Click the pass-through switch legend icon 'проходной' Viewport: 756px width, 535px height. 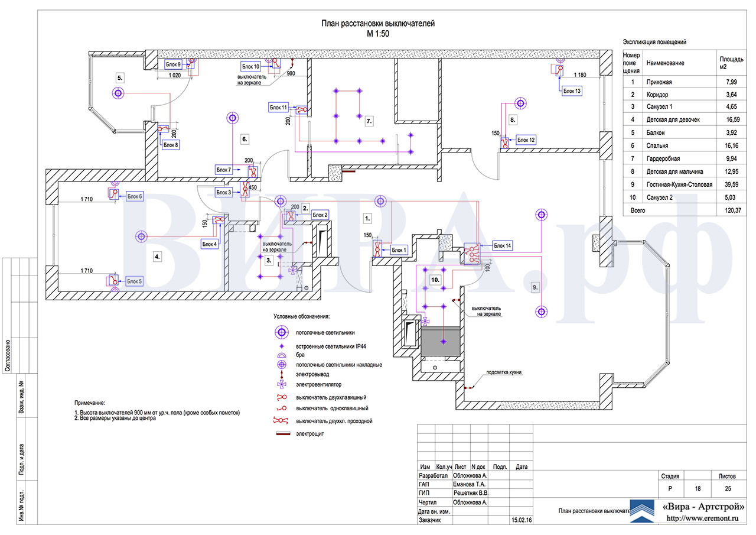282,421
